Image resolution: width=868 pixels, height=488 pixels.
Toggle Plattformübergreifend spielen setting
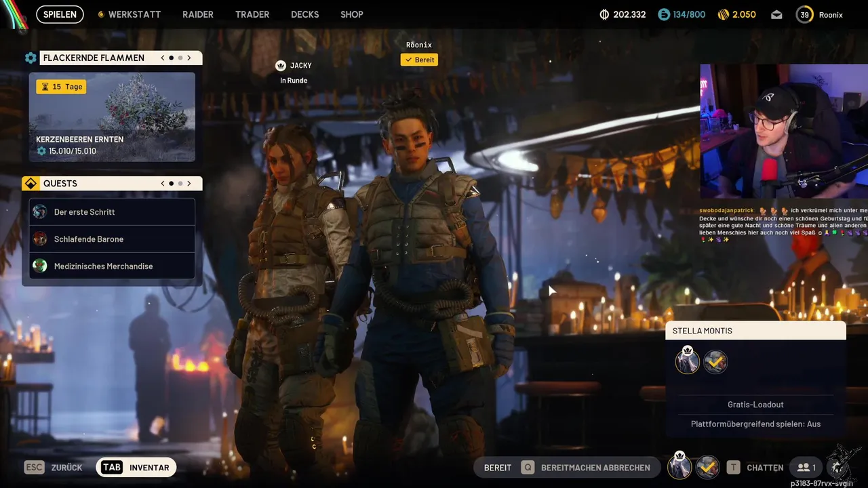[755, 424]
